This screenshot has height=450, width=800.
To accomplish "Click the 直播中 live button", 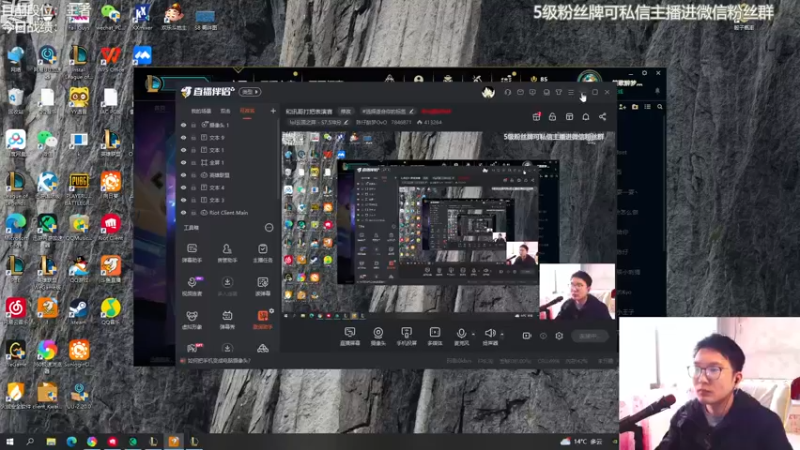I will click(589, 336).
